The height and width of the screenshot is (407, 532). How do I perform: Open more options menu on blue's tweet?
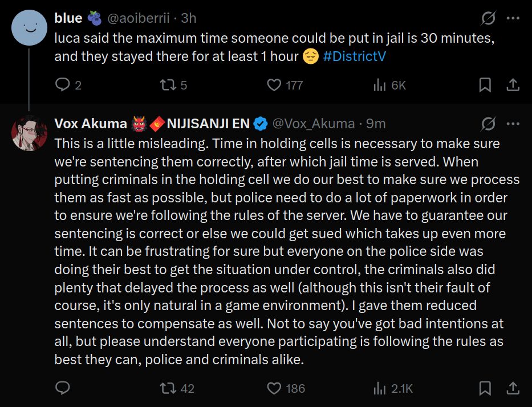coord(513,18)
